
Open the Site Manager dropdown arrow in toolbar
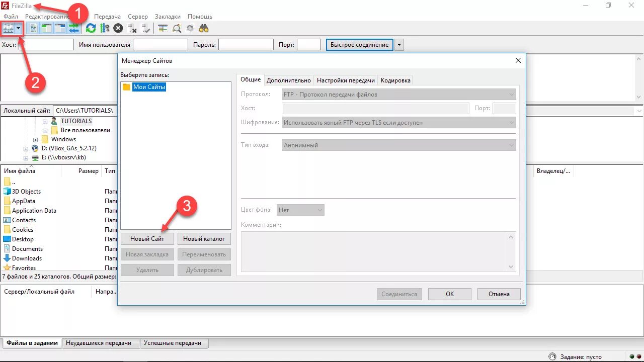[19, 29]
